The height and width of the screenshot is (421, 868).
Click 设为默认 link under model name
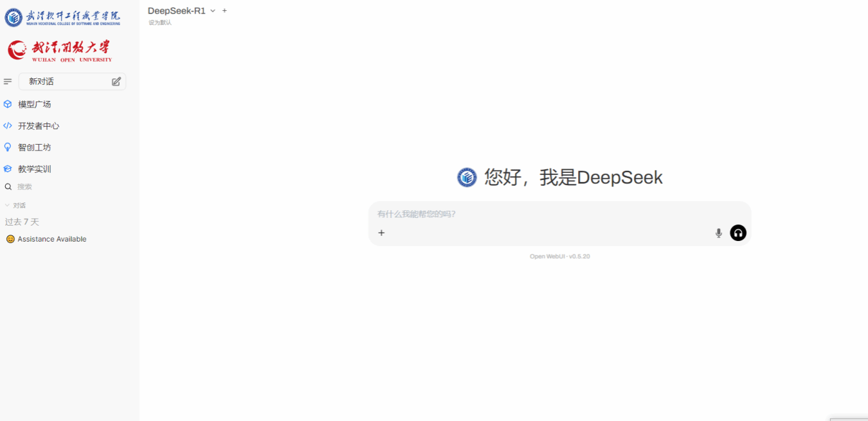click(160, 22)
